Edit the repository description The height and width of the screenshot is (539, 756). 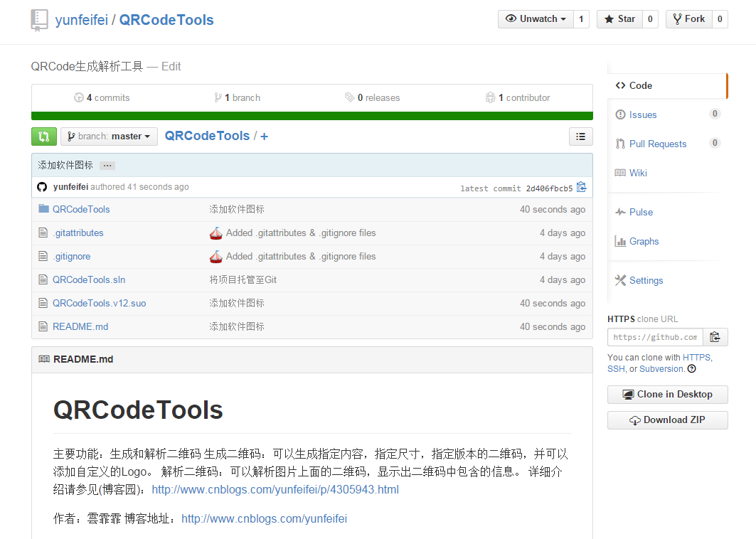[x=171, y=67]
